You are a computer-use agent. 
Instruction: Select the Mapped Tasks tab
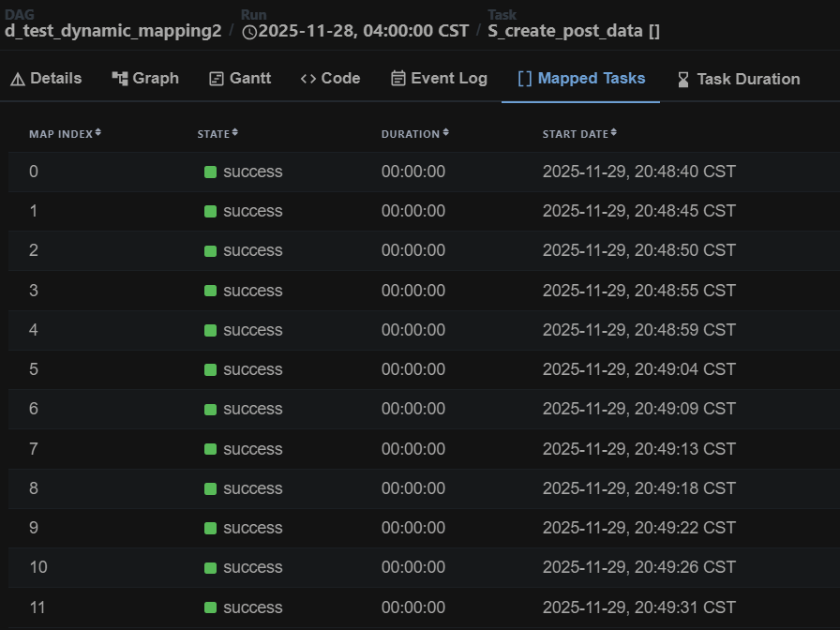[x=581, y=79]
